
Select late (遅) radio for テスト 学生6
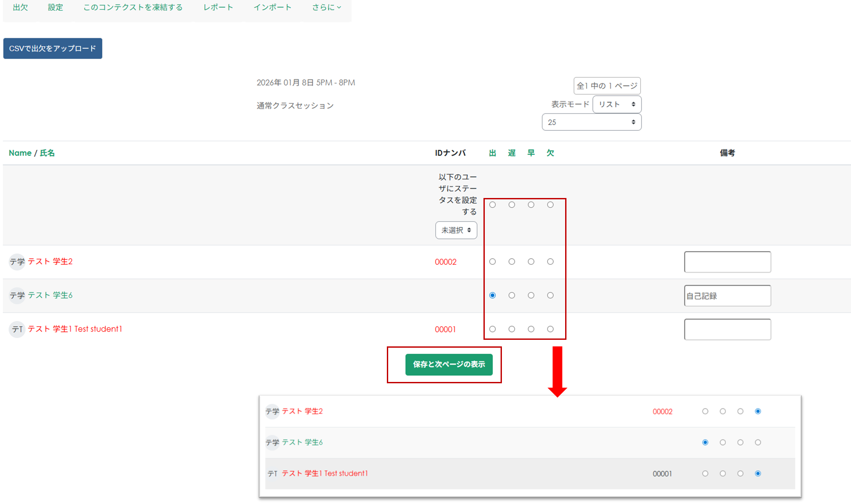pyautogui.click(x=512, y=295)
